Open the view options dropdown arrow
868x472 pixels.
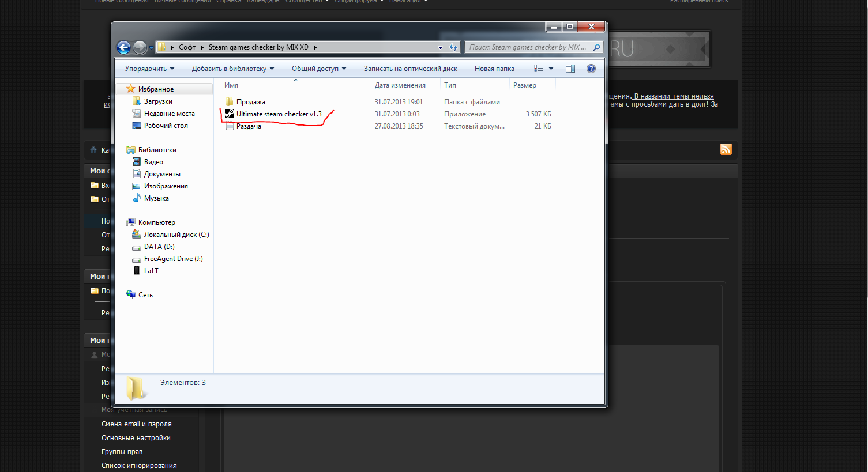pos(551,69)
